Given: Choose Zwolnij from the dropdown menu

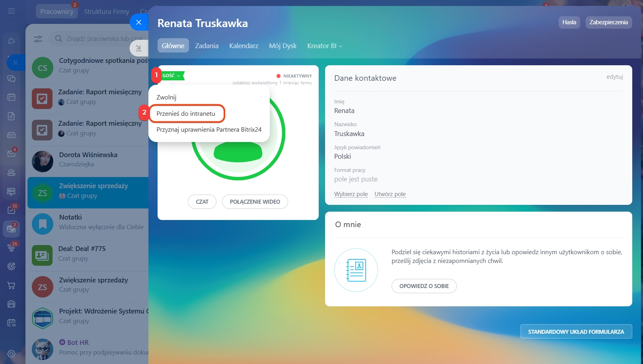Looking at the screenshot, I should point(166,97).
